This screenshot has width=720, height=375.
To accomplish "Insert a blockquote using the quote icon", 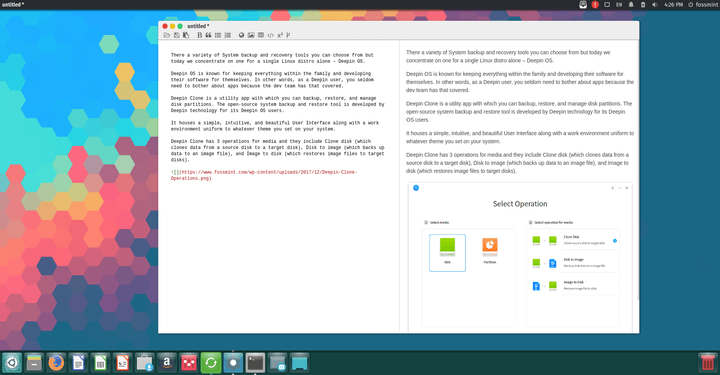I will [208, 35].
